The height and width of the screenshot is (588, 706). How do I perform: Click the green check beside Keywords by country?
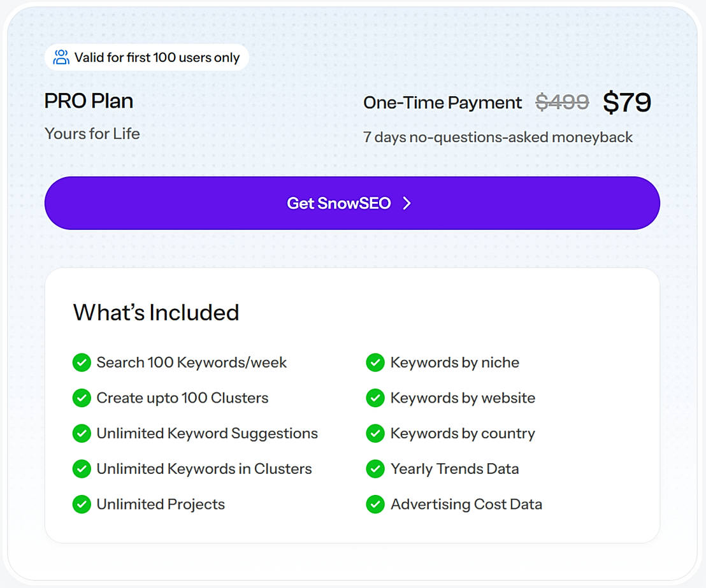375,433
